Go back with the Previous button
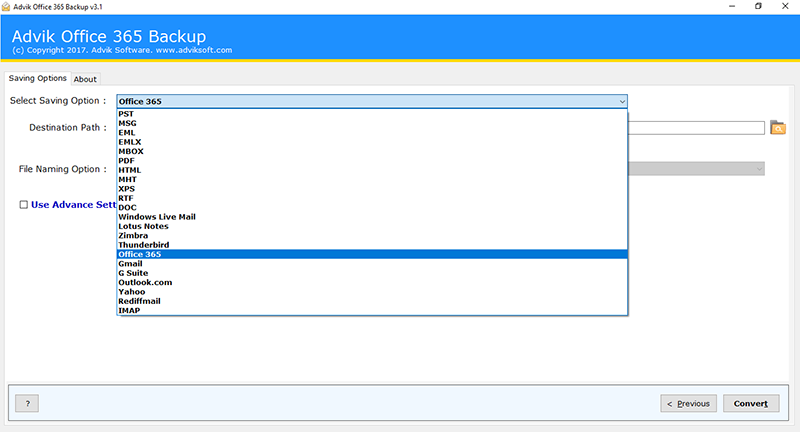The width and height of the screenshot is (800, 432). pos(688,403)
